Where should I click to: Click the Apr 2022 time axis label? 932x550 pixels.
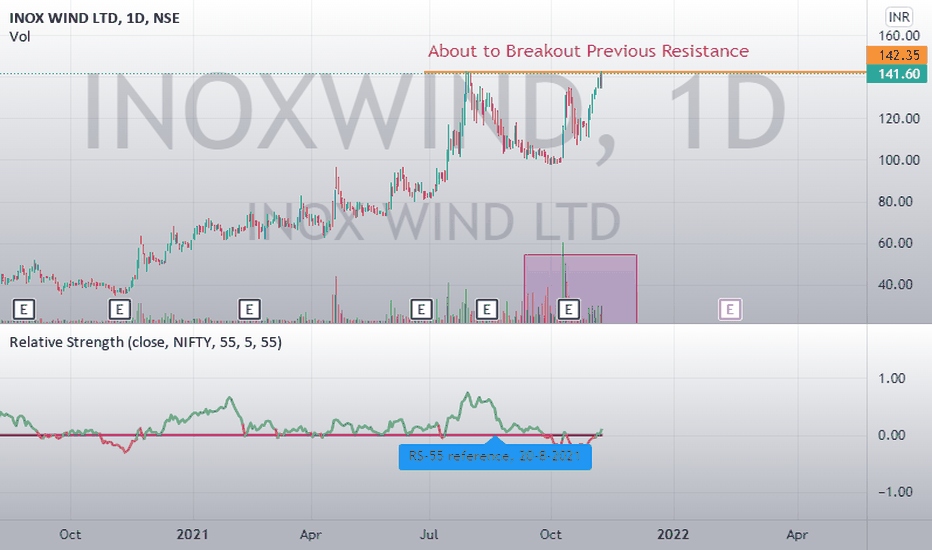click(797, 535)
